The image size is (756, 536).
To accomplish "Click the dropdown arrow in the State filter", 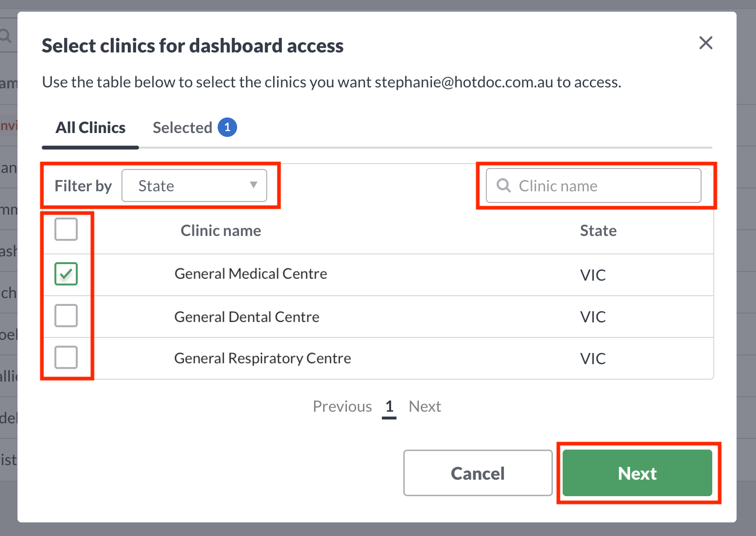I will pos(253,185).
